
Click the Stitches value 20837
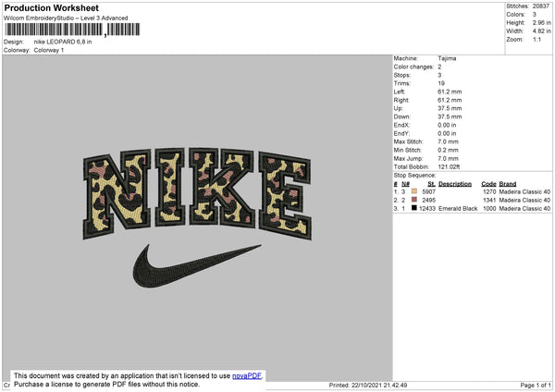pos(541,6)
